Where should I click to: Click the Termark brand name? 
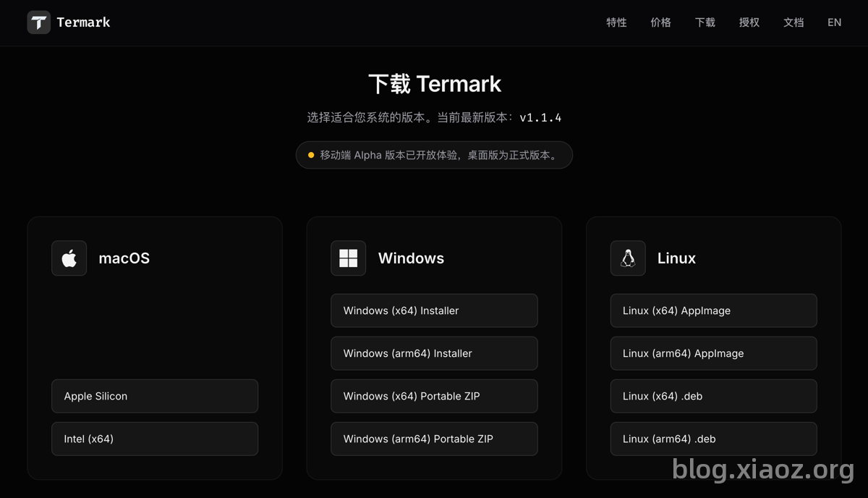point(83,22)
